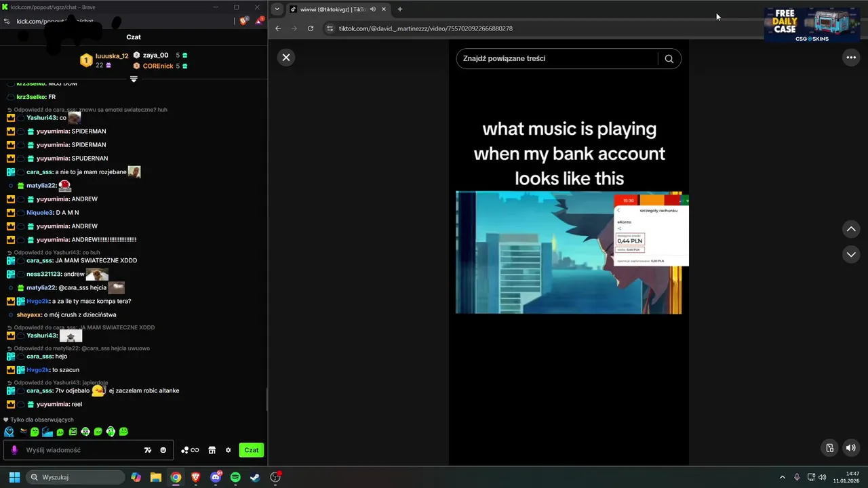Toggle TikTok picture-in-picture mini player button
868x488 pixels.
coord(829,447)
